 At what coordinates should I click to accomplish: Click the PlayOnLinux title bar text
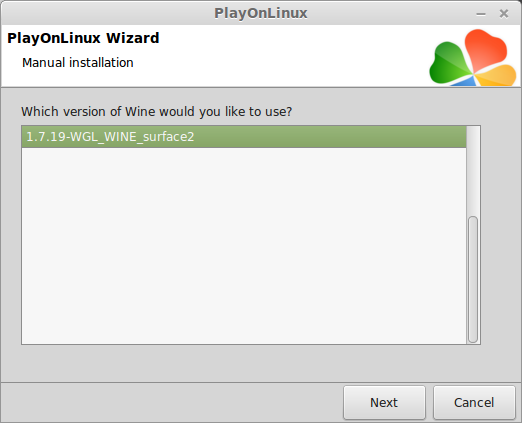[261, 13]
